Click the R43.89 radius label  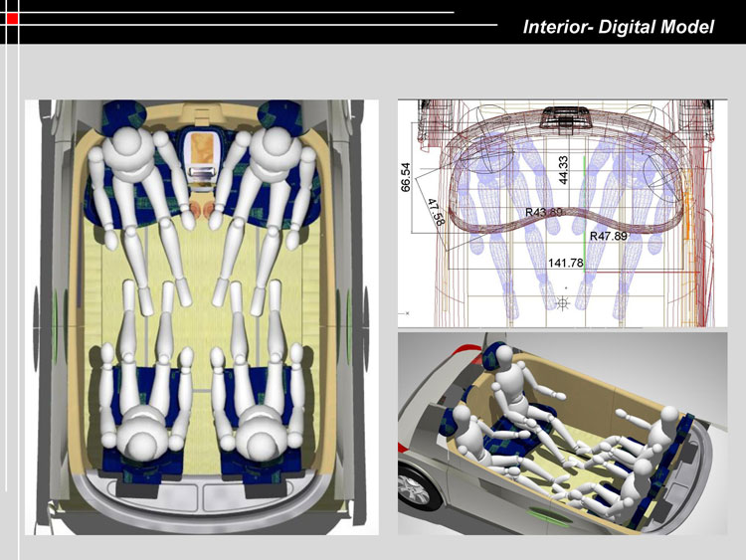[544, 213]
